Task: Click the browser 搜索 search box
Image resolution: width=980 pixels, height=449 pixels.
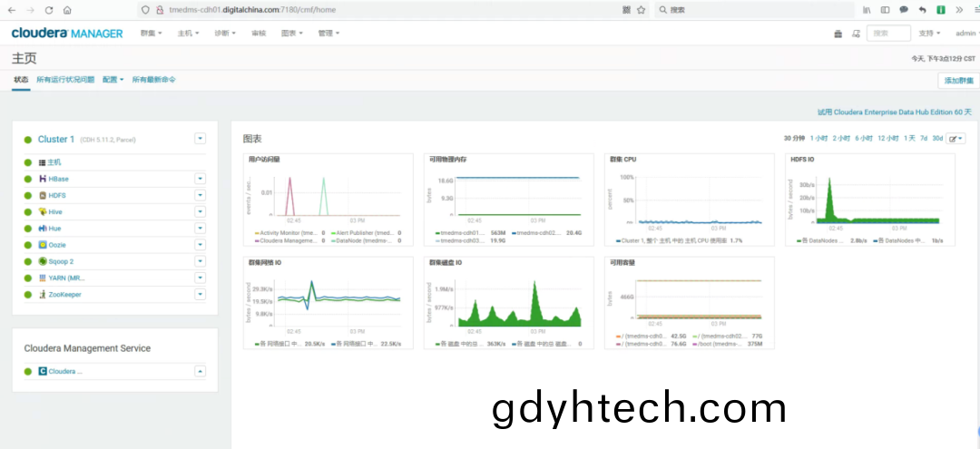Action: [754, 10]
